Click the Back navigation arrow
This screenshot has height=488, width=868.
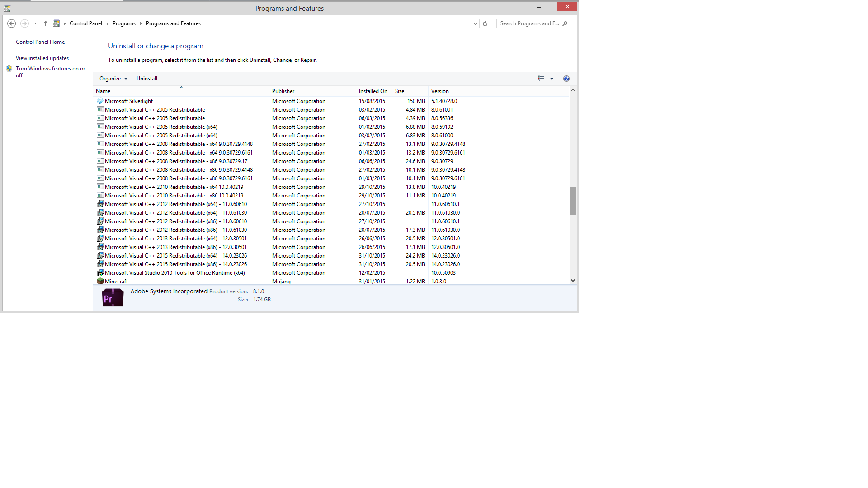pos(12,23)
